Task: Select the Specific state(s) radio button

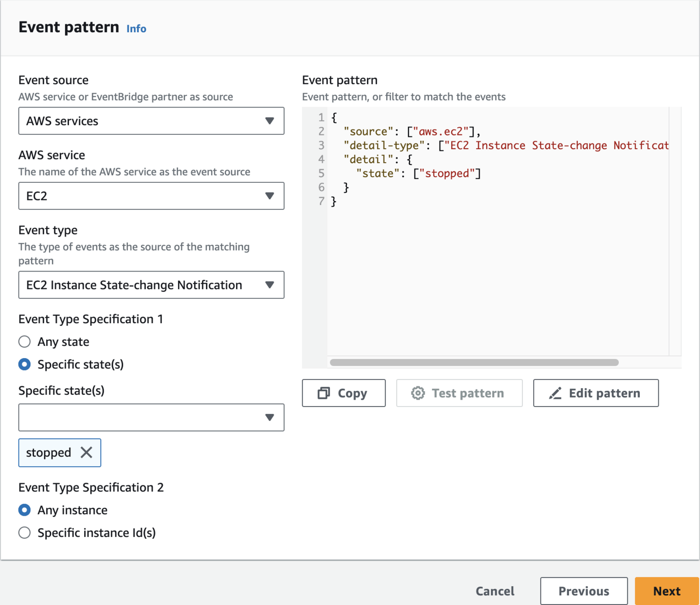Action: pyautogui.click(x=25, y=364)
